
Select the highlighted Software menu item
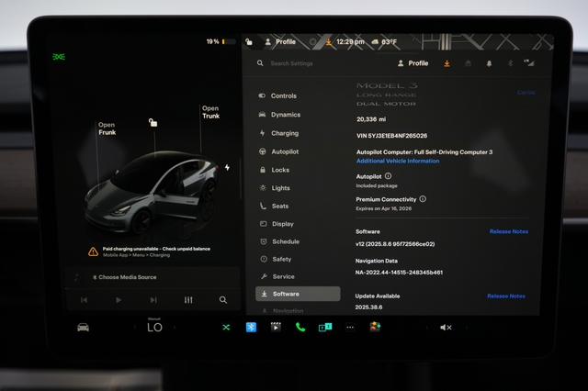298,294
